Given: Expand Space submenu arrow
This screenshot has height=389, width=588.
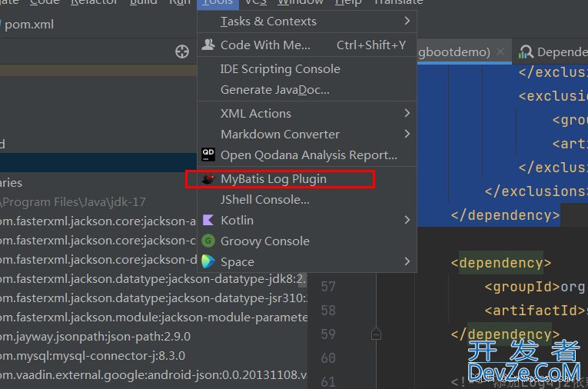Looking at the screenshot, I should tap(407, 261).
